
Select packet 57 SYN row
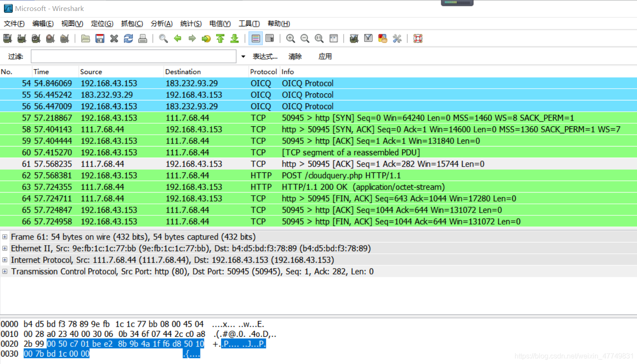click(318, 118)
